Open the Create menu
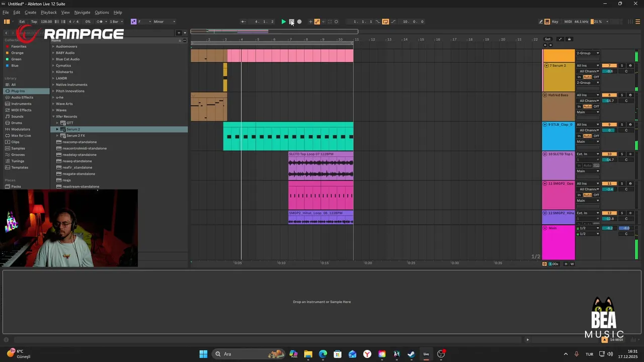The image size is (644, 362). click(x=30, y=12)
